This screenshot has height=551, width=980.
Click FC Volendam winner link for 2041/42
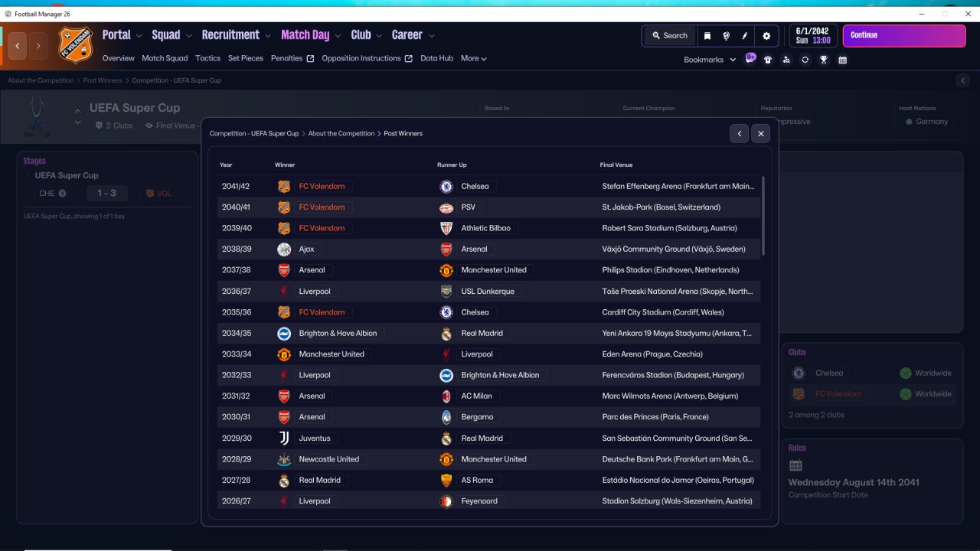point(322,187)
